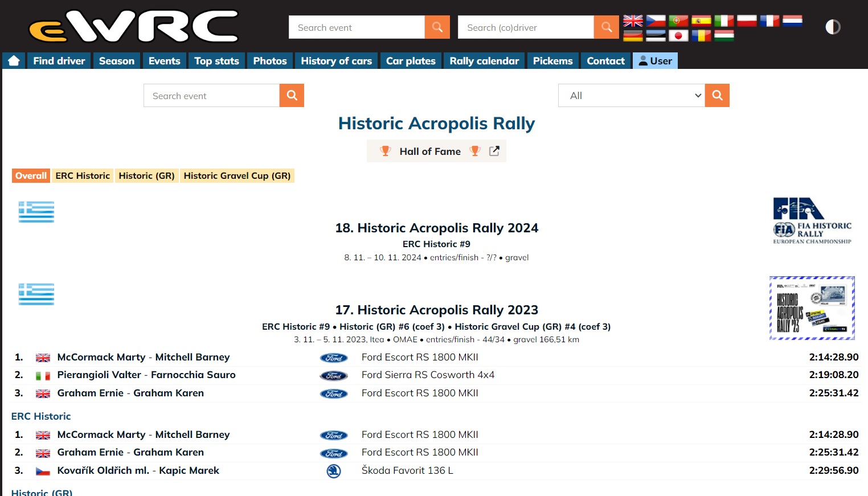Click the Historic Acropolis Rally '23 poster thumbnail
Image resolution: width=868 pixels, height=496 pixels.
point(812,308)
